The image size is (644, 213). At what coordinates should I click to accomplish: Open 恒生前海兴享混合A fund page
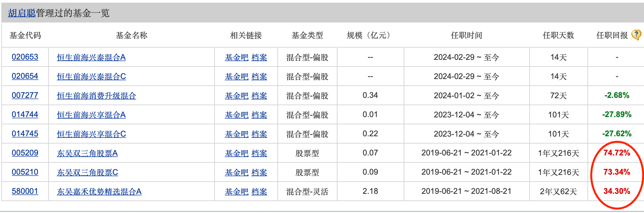pyautogui.click(x=91, y=115)
